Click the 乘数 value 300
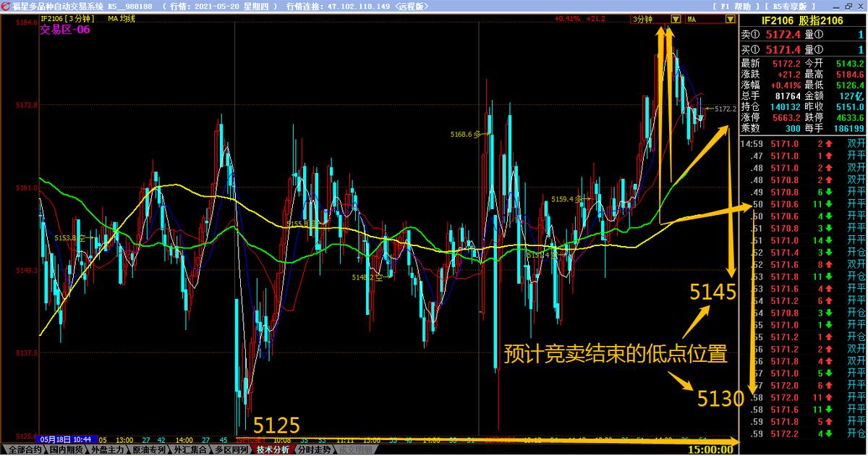The image size is (868, 456). click(793, 128)
